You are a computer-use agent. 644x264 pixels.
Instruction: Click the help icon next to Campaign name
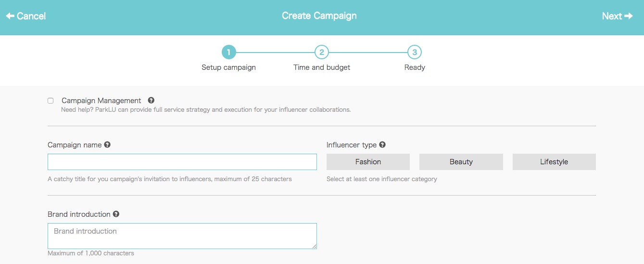(107, 145)
